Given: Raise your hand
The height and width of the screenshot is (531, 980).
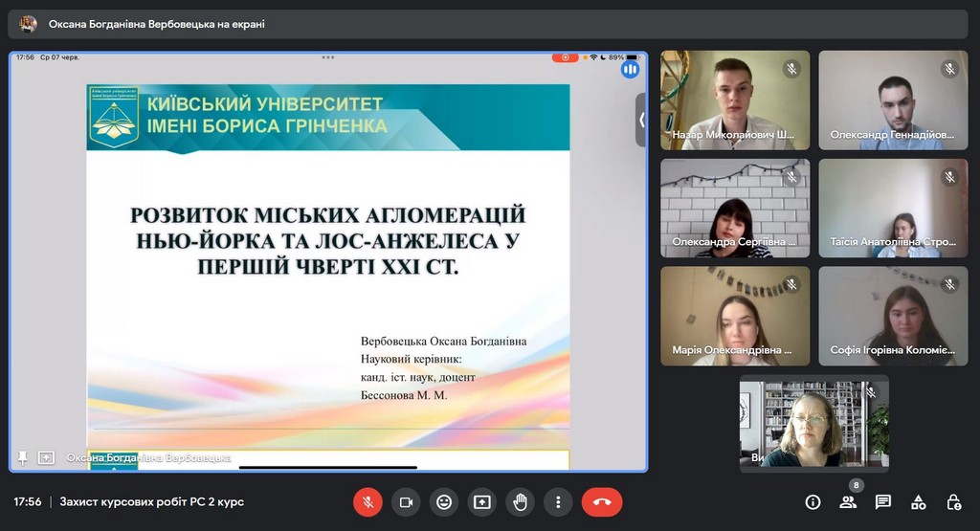Looking at the screenshot, I should click(520, 501).
